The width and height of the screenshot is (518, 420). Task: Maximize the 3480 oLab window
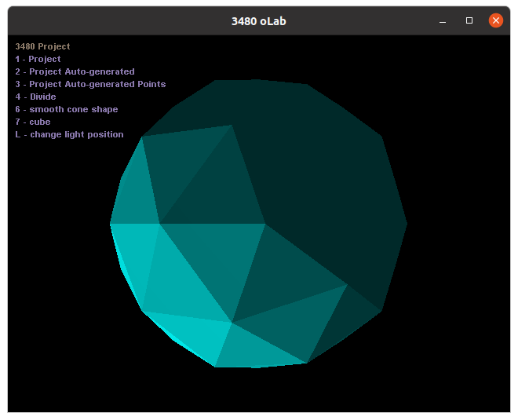[469, 20]
